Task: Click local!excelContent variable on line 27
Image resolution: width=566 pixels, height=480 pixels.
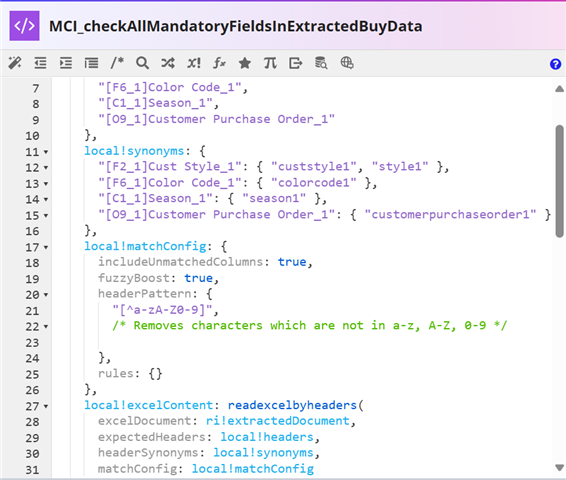Action: coord(148,406)
